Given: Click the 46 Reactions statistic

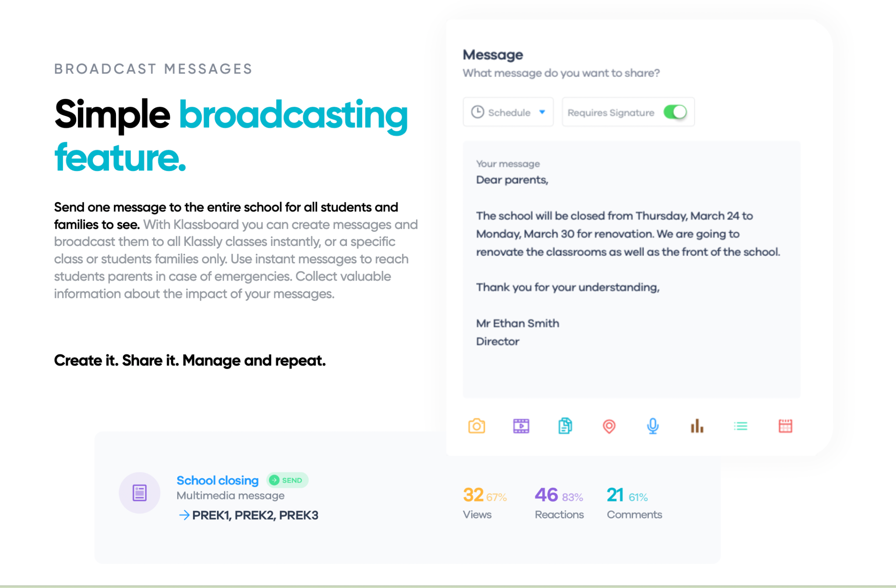Looking at the screenshot, I should click(546, 496).
